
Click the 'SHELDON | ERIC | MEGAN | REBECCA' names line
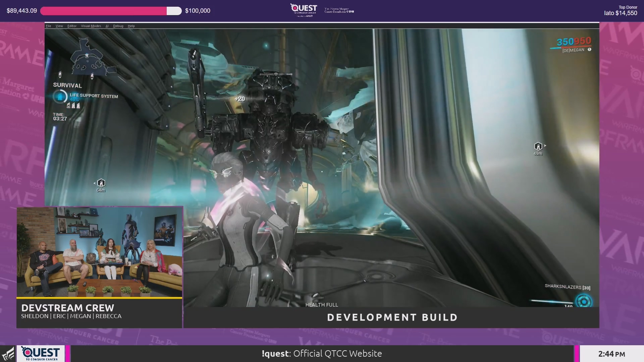coord(71,316)
